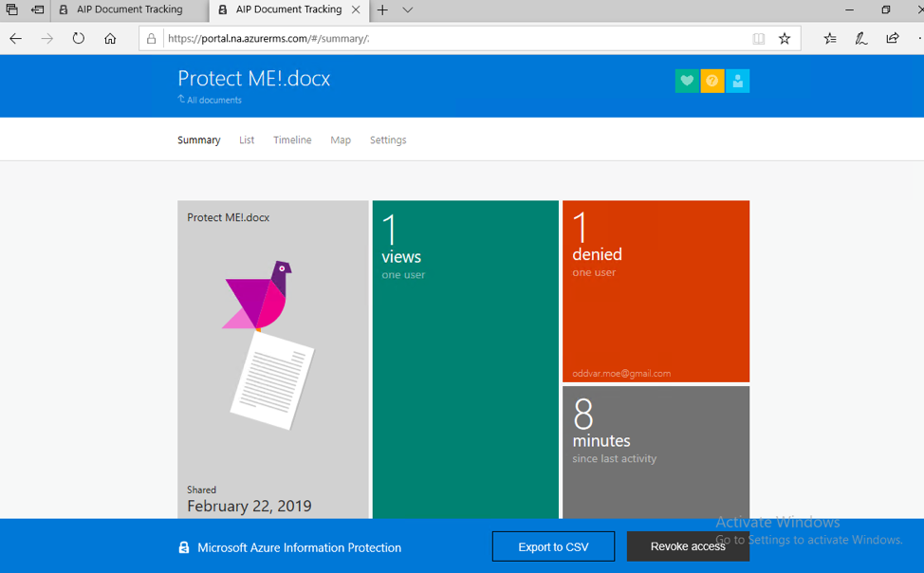Go to the browser Home icon
This screenshot has height=573, width=924.
tap(110, 39)
